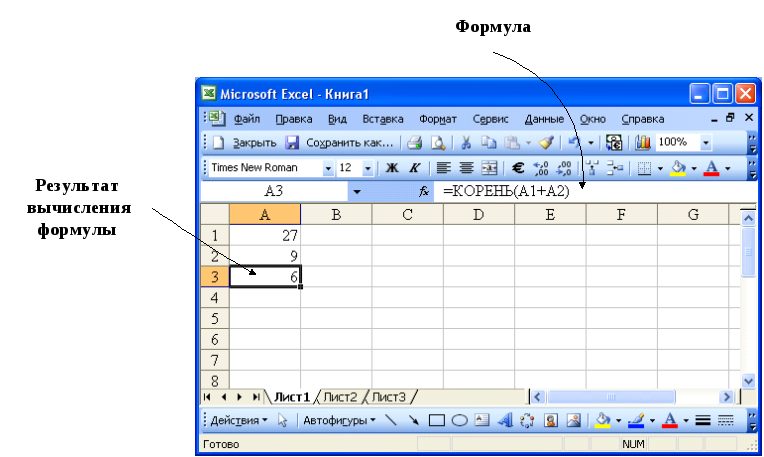Apply drawing toolbar yellow fill color
764x457 pixels.
602,420
